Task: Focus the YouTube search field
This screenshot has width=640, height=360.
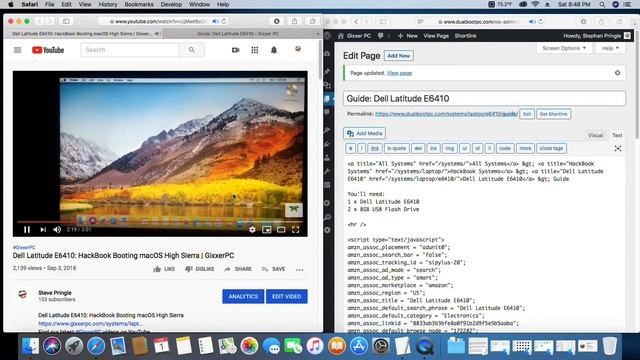Action: (130, 50)
